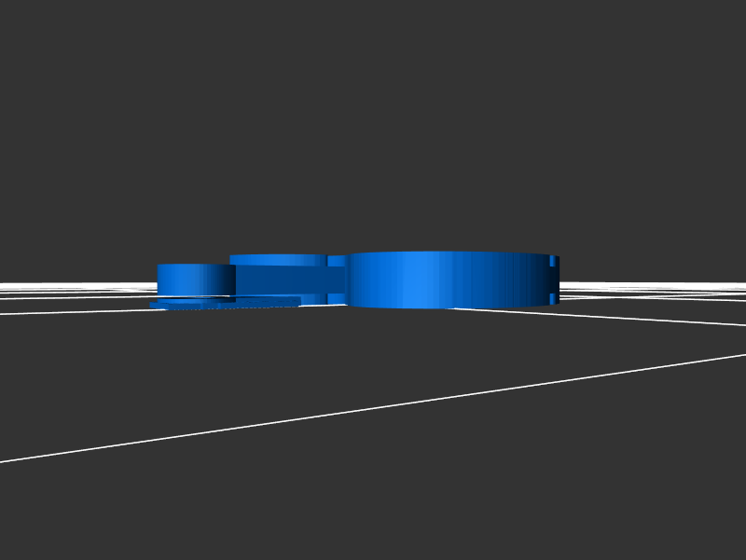Select the dark bar connecting both cylinders
Viewport: 746px width, 560px height.
tap(280, 280)
